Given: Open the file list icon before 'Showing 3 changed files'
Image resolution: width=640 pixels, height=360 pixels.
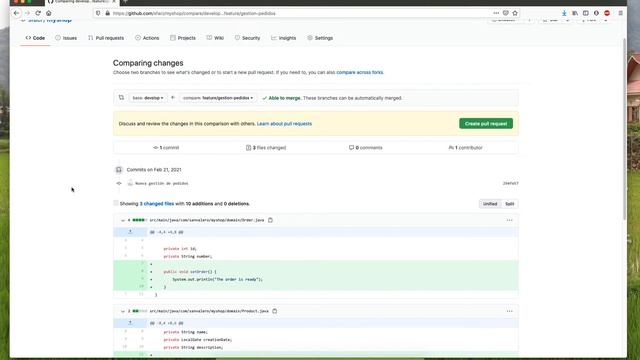Looking at the screenshot, I should (116, 203).
